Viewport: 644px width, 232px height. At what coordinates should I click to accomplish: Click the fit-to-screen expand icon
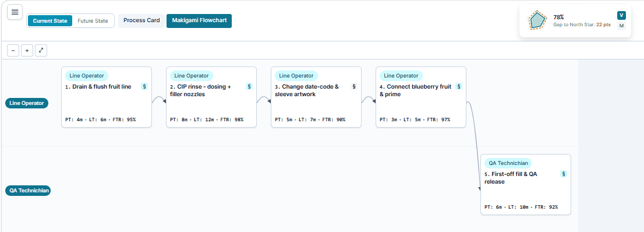click(x=41, y=51)
